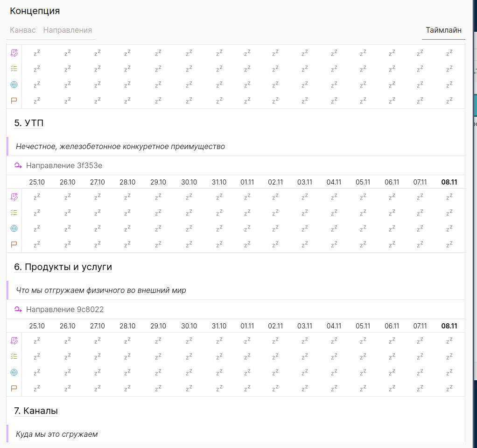
Task: Select bold 08.11 date in УТП timeline
Action: point(449,182)
